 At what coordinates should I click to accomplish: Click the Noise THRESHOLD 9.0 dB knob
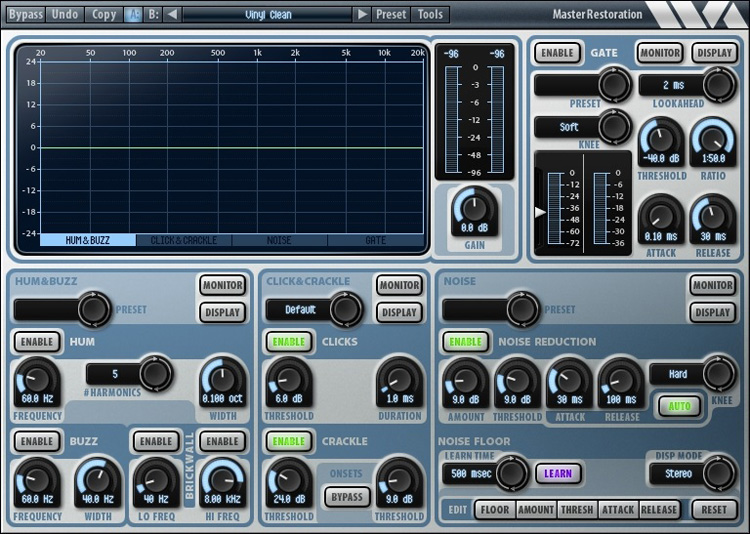(517, 383)
